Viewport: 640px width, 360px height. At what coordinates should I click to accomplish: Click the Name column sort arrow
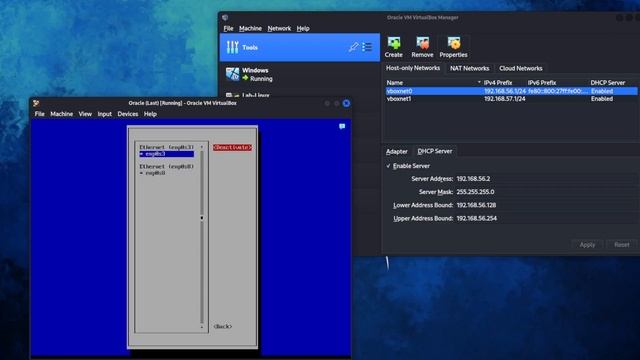click(479, 82)
